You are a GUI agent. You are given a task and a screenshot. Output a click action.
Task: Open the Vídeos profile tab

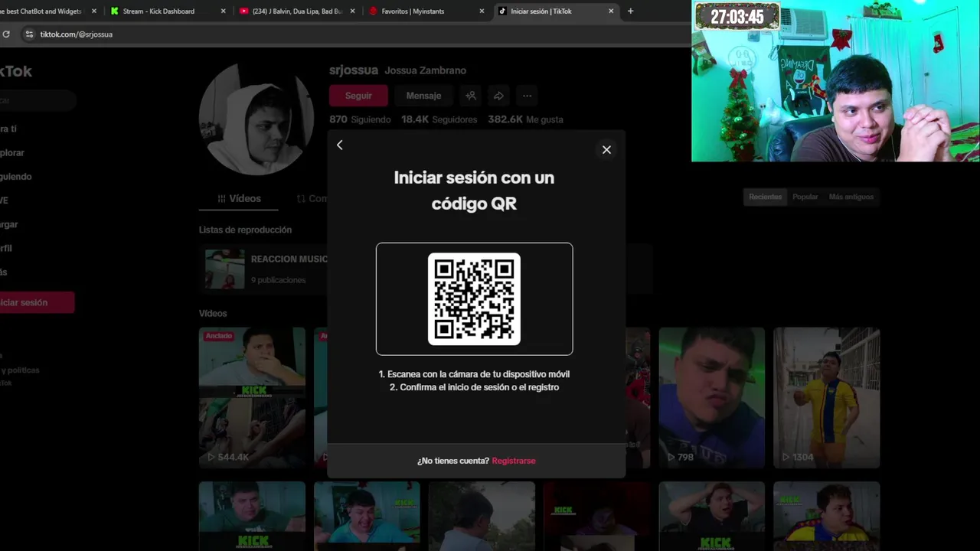239,198
